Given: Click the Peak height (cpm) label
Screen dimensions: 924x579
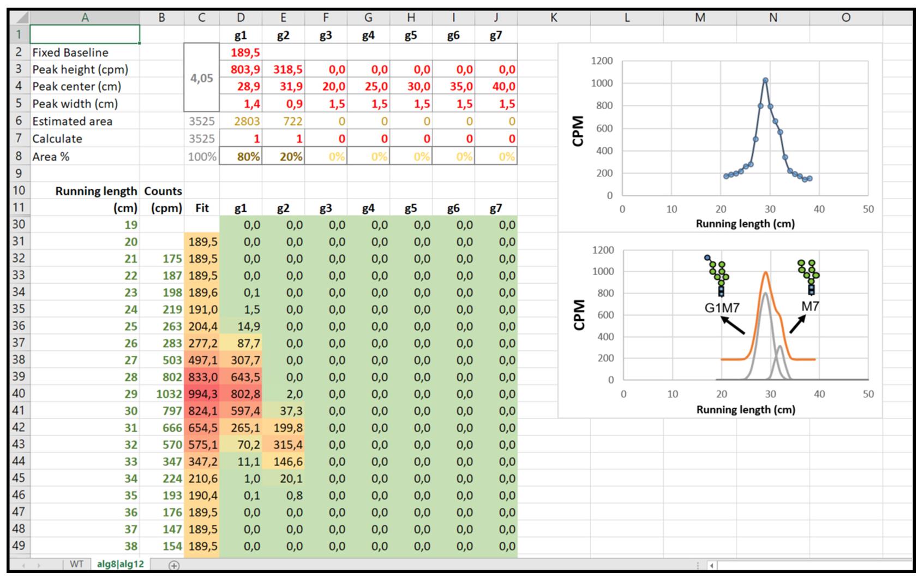Looking at the screenshot, I should point(85,69).
